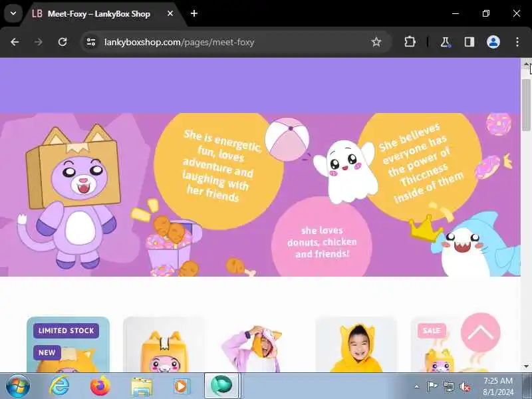Launch Firefox from the taskbar
Screen dimensions: 532x399
tap(100, 386)
